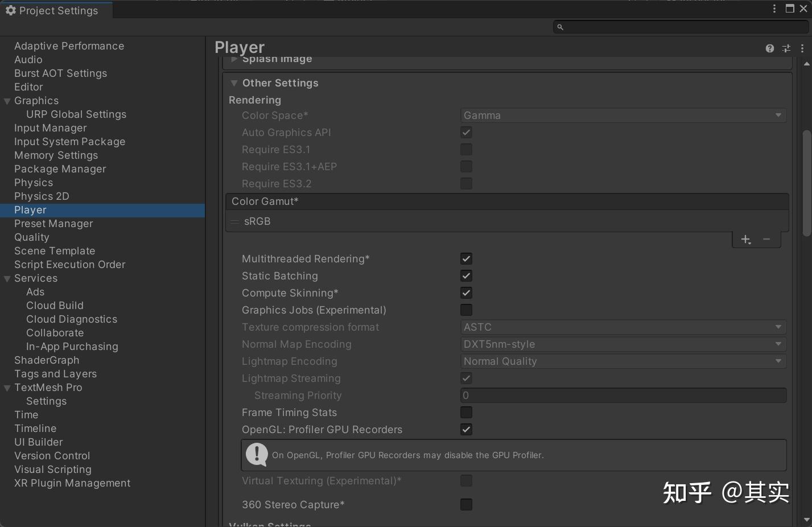Disable the Multithreaded Rendering checkbox
This screenshot has width=812, height=527.
click(466, 258)
